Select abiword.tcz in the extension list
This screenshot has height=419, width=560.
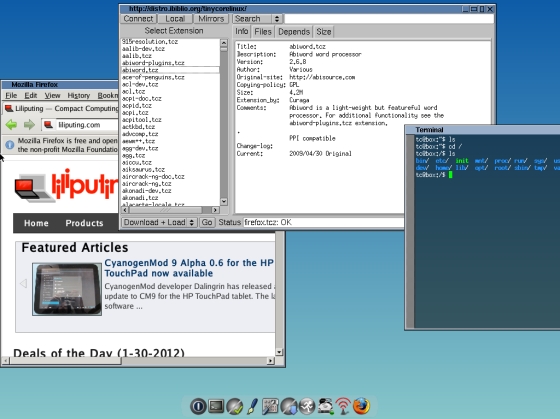point(170,70)
